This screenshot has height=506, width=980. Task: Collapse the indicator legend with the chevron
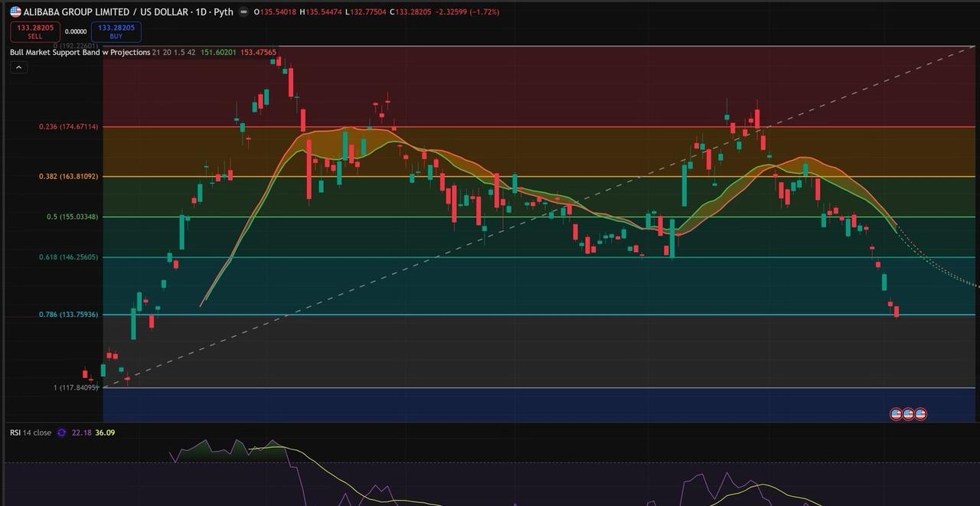(x=18, y=67)
